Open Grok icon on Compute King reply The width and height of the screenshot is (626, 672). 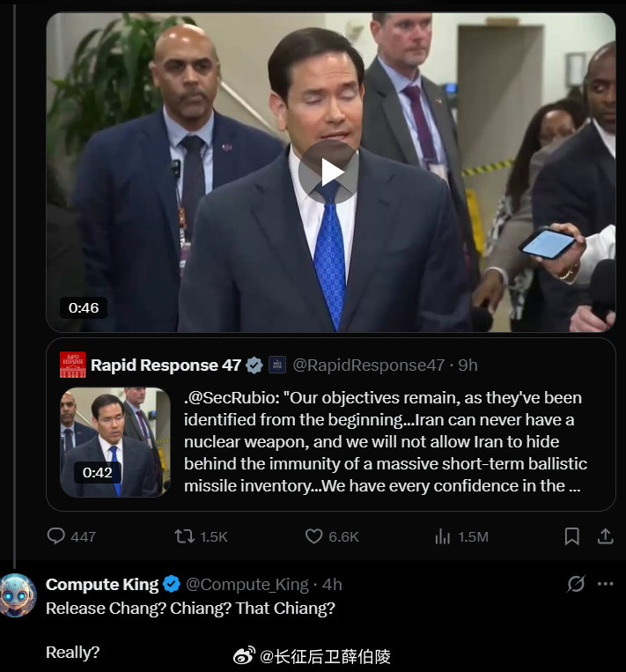point(577,584)
